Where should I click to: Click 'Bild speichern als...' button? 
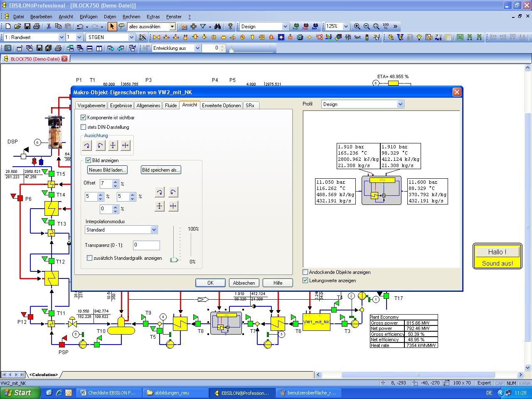point(161,170)
